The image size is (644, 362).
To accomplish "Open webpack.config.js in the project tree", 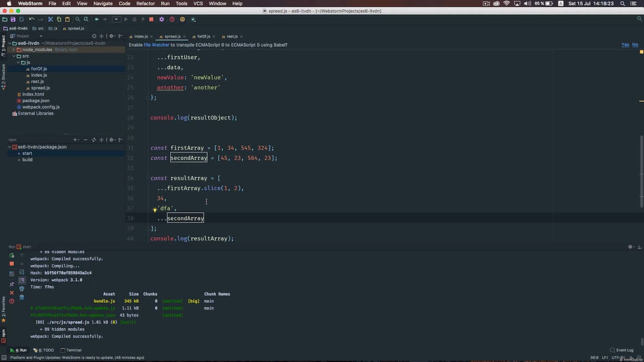I will 41,107.
